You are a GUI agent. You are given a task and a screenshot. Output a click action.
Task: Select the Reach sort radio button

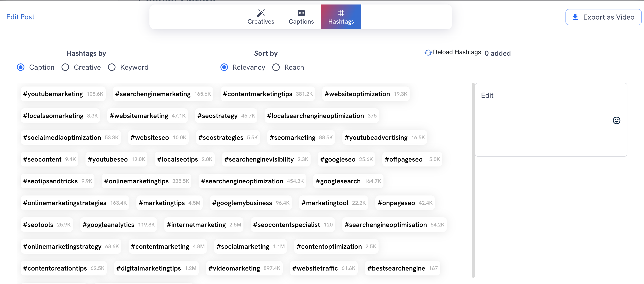tap(276, 67)
